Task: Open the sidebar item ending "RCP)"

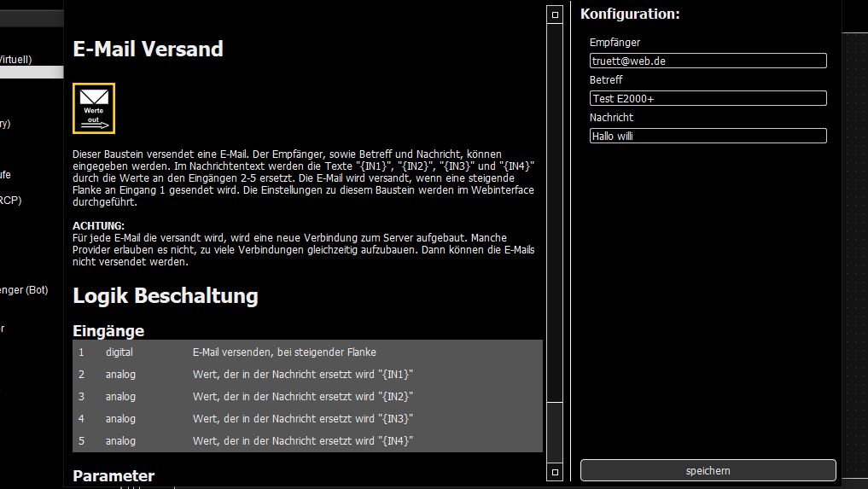Action: click(11, 201)
